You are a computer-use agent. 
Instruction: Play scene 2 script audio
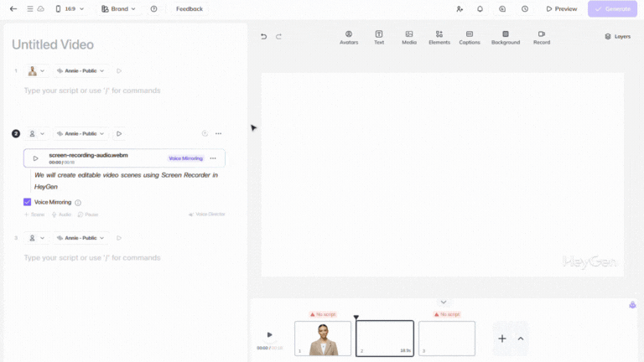pyautogui.click(x=119, y=134)
